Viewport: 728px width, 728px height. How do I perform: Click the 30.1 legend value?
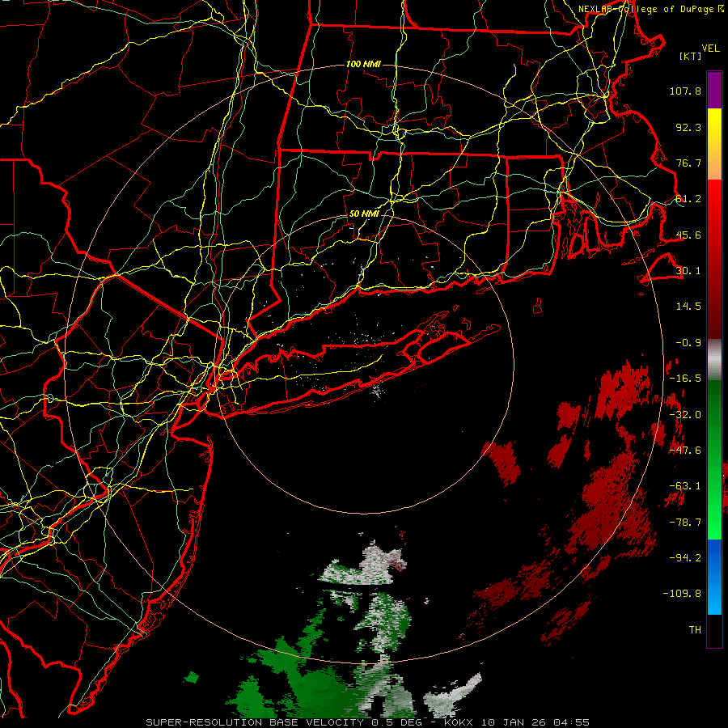[x=688, y=271]
